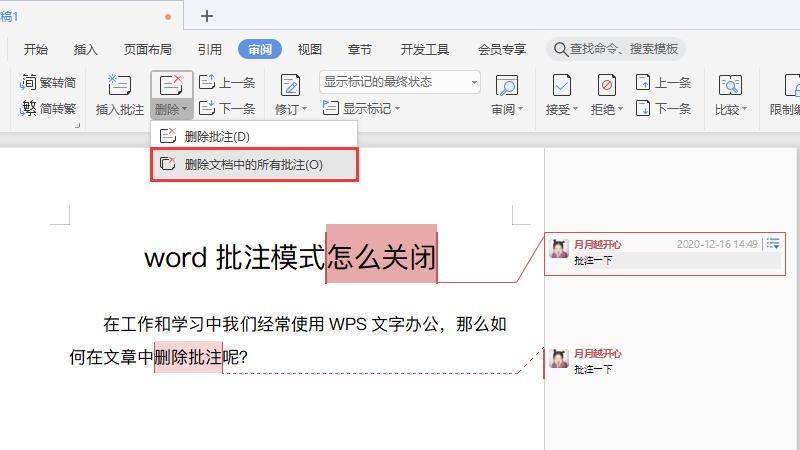This screenshot has width=800, height=450.
Task: Expand the Delete (删除) dropdown arrow
Action: [186, 109]
